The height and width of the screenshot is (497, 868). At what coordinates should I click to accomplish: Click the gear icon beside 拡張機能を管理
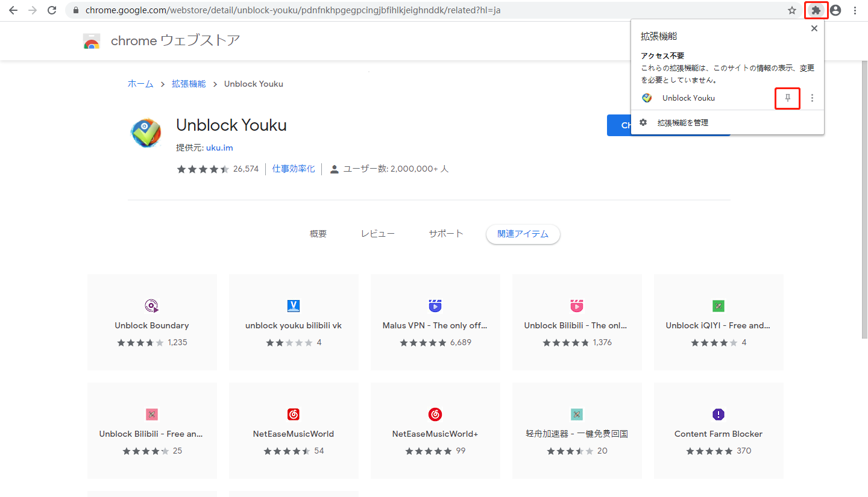tap(643, 123)
